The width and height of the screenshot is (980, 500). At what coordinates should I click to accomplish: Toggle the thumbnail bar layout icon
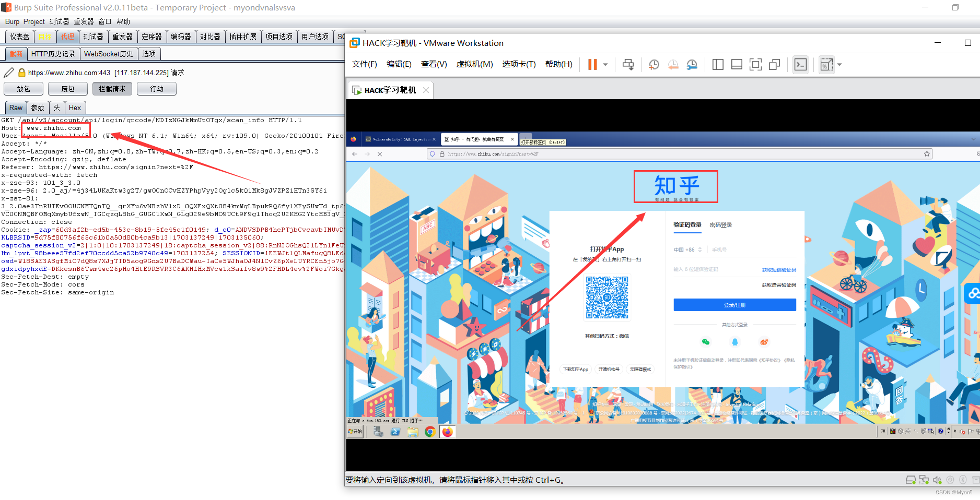[737, 64]
